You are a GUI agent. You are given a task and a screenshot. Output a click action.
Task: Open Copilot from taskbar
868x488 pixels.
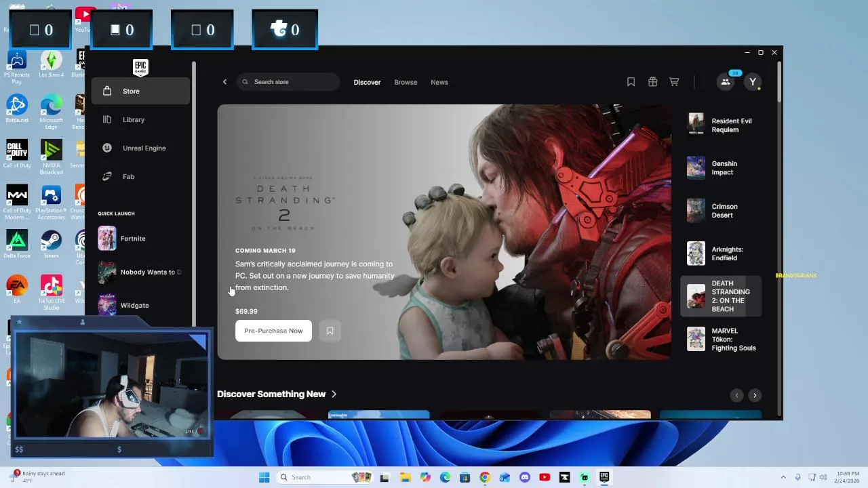(425, 477)
